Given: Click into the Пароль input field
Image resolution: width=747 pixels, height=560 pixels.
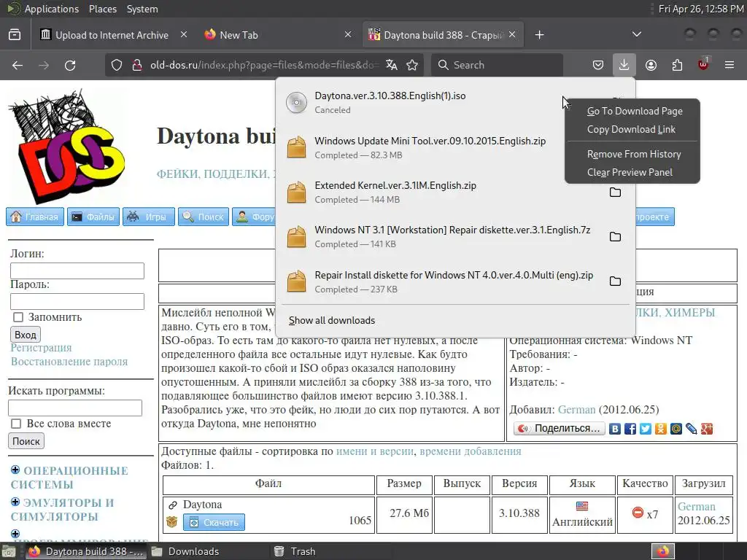Looking at the screenshot, I should click(x=77, y=301).
